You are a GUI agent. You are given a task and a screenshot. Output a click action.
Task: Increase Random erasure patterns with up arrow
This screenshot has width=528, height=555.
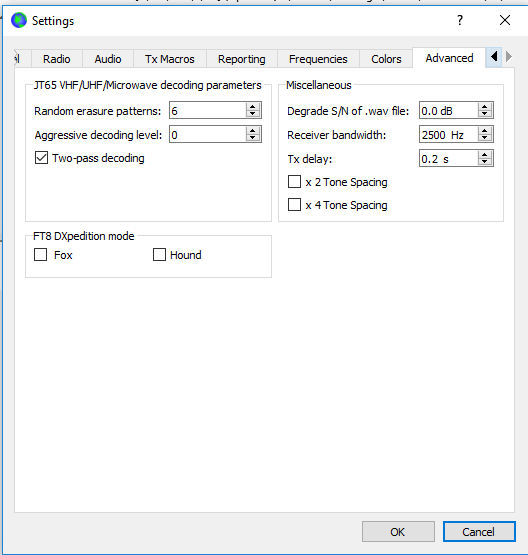tap(252, 107)
